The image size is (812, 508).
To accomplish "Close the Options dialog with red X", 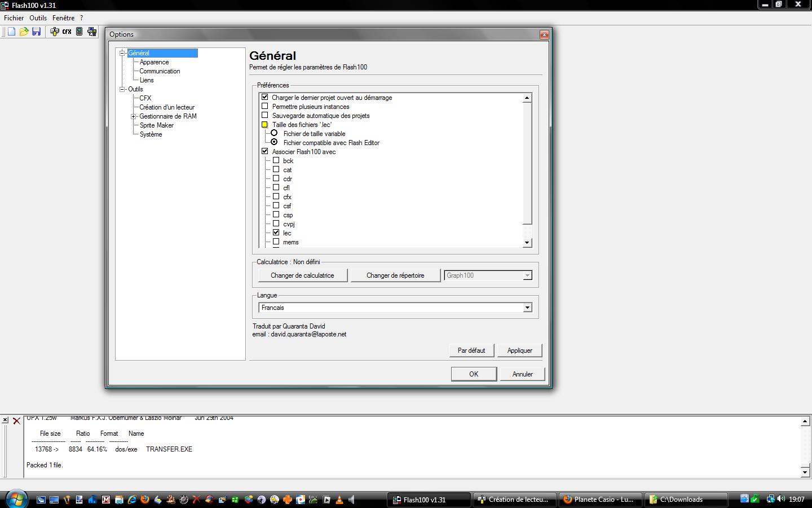I will (544, 34).
